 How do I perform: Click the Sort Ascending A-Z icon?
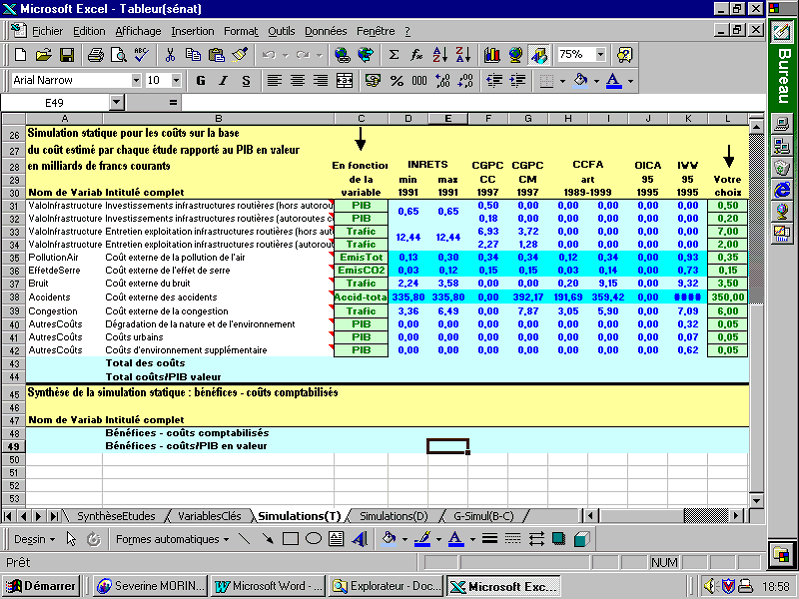tap(439, 55)
